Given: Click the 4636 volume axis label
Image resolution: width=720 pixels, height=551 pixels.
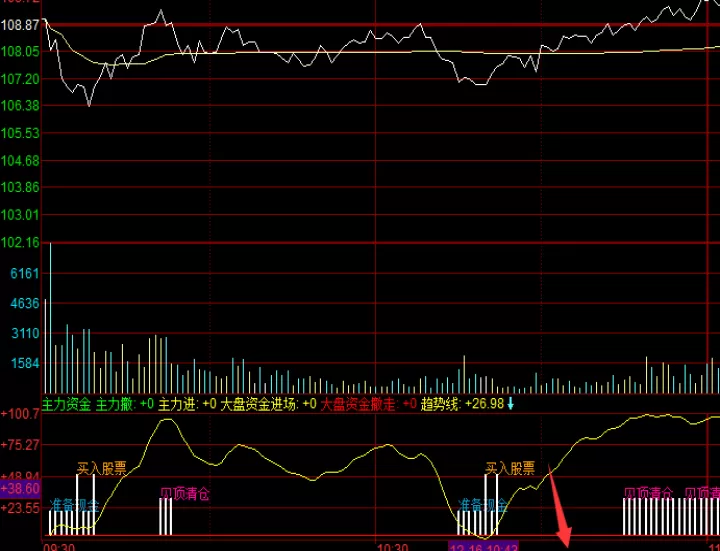Looking at the screenshot, I should click(25, 304).
